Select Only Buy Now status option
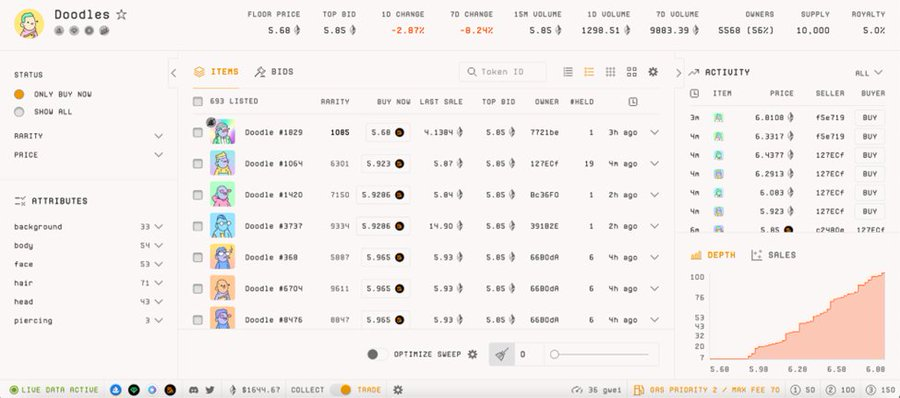This screenshot has height=398, width=900. (x=20, y=94)
